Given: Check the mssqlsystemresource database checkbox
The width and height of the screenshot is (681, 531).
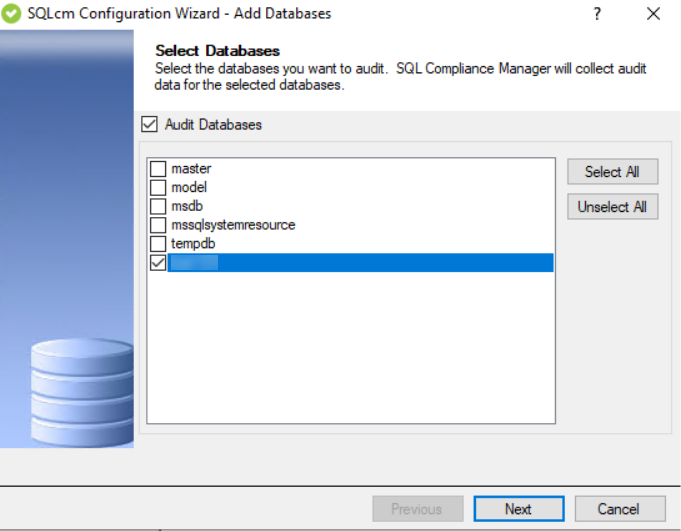Looking at the screenshot, I should point(158,225).
